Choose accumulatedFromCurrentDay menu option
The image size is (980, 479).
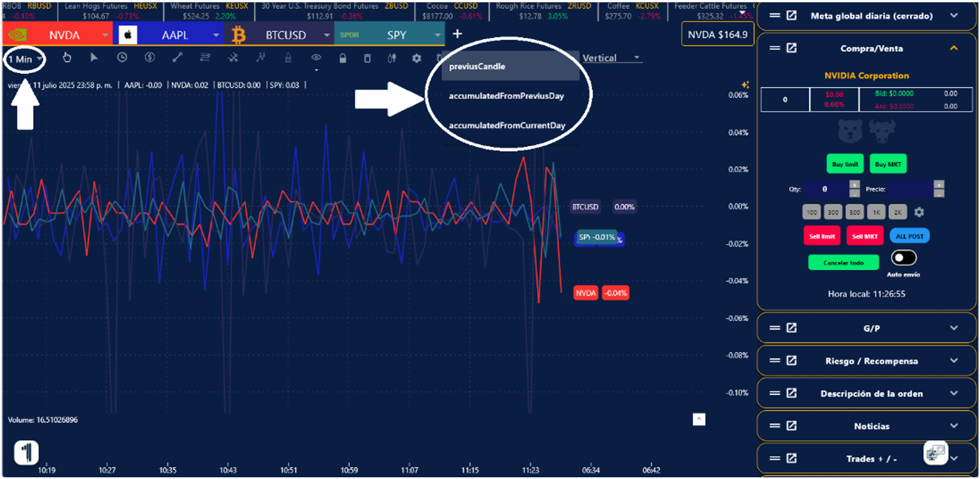pos(506,126)
